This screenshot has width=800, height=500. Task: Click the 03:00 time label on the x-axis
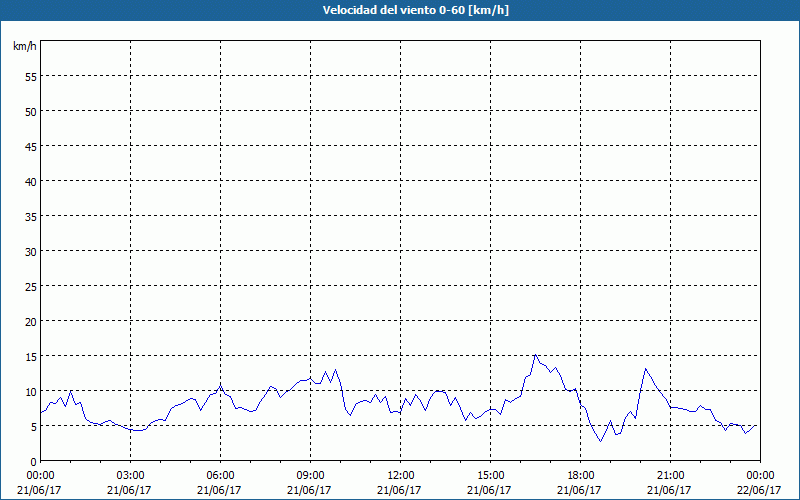pyautogui.click(x=130, y=476)
